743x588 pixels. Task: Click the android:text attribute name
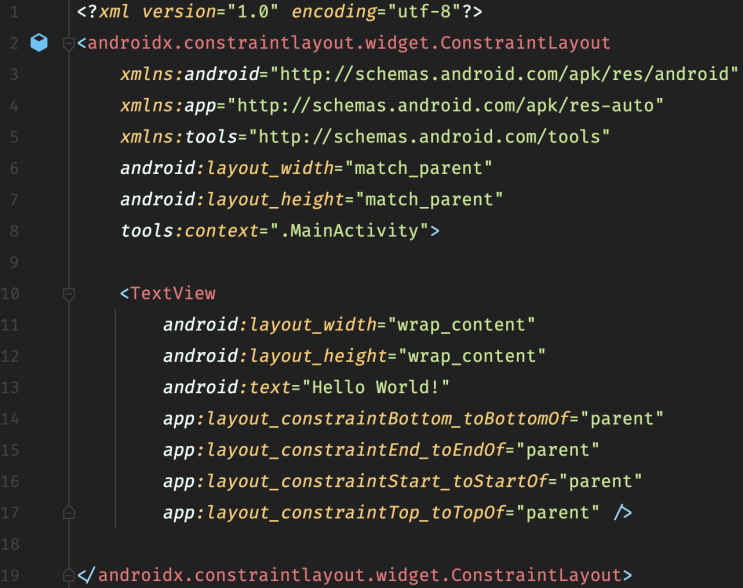pyautogui.click(x=227, y=387)
